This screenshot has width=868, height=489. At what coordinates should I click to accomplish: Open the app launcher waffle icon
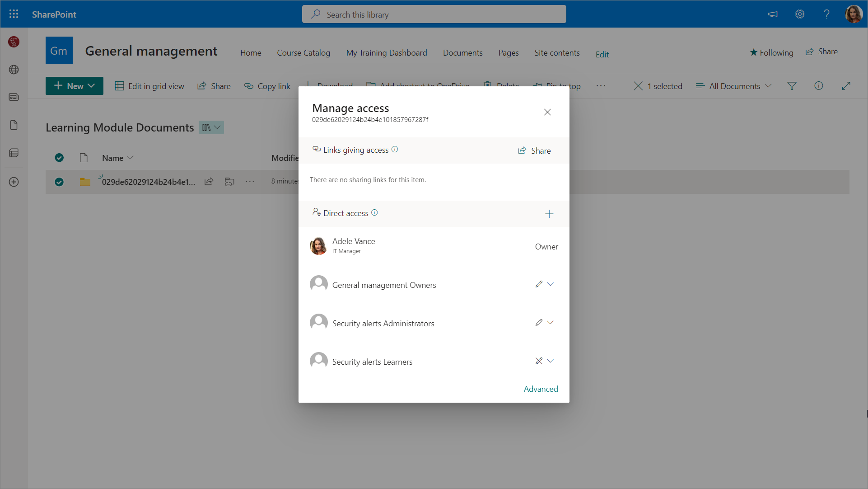pyautogui.click(x=14, y=14)
